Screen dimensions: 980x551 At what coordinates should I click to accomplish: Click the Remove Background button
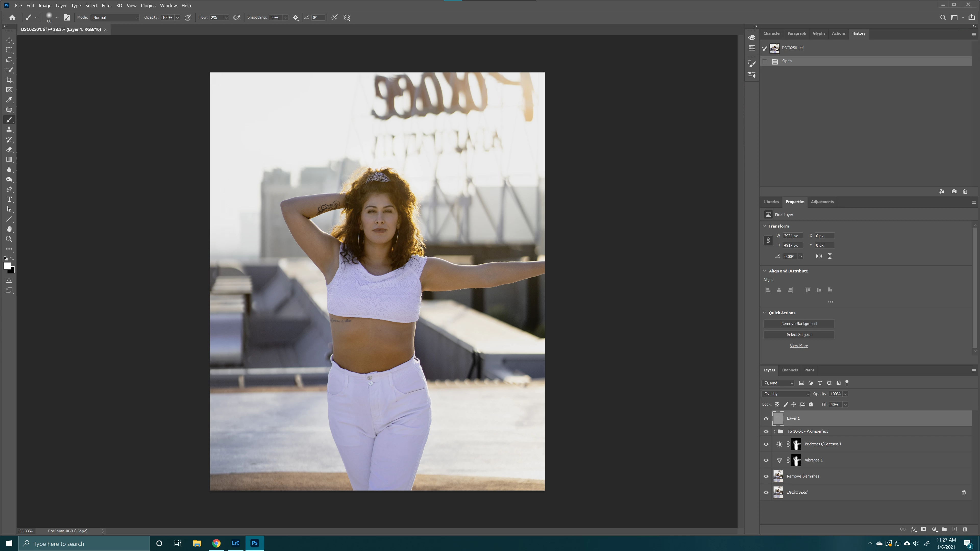(x=799, y=324)
